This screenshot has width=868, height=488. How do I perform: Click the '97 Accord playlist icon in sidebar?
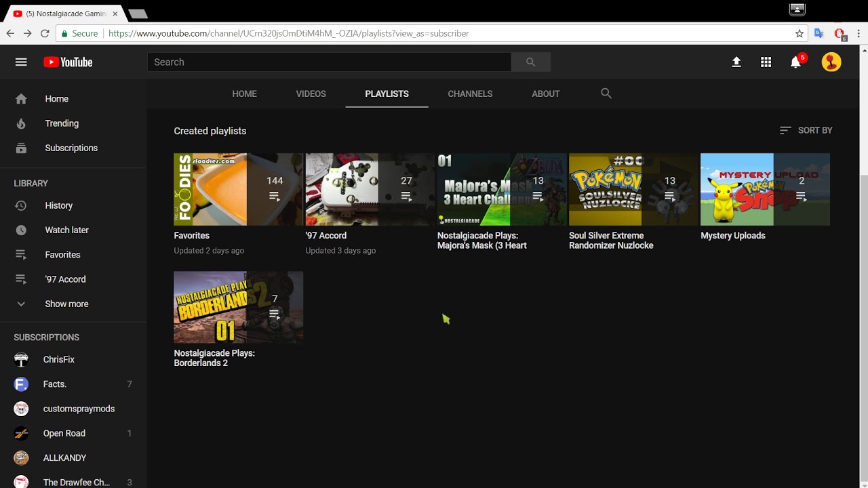click(21, 279)
